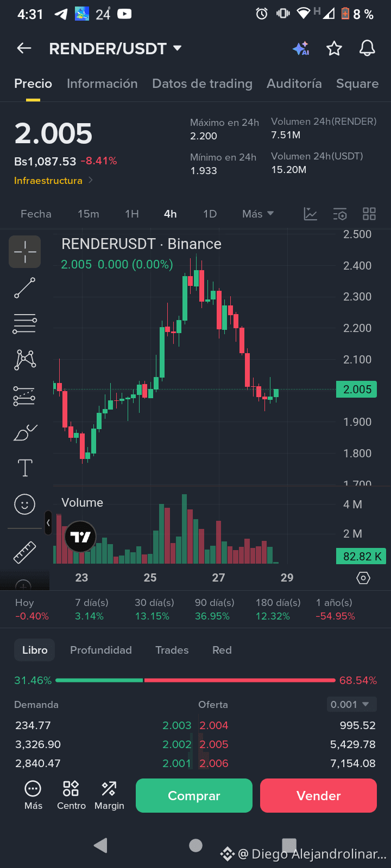Viewport: 391px width, 868px height.
Task: Select the text annotation tool
Action: click(25, 468)
